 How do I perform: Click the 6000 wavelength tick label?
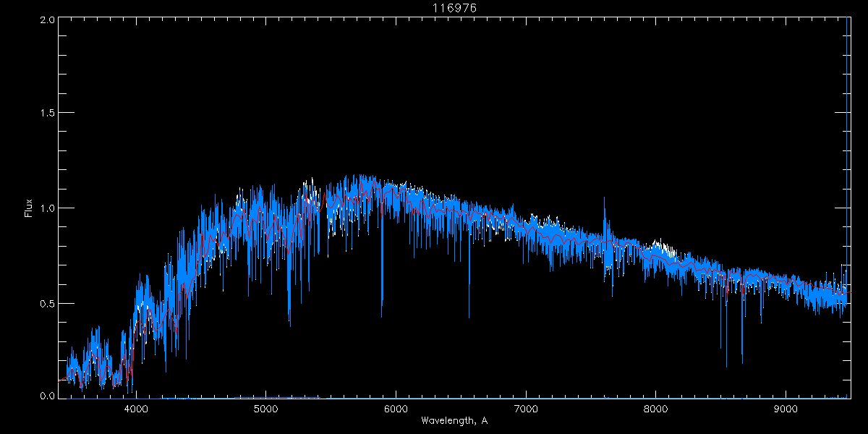396,408
